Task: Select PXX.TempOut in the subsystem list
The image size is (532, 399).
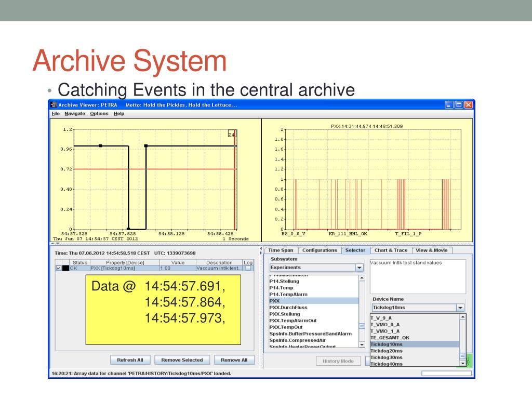Action: pyautogui.click(x=314, y=327)
